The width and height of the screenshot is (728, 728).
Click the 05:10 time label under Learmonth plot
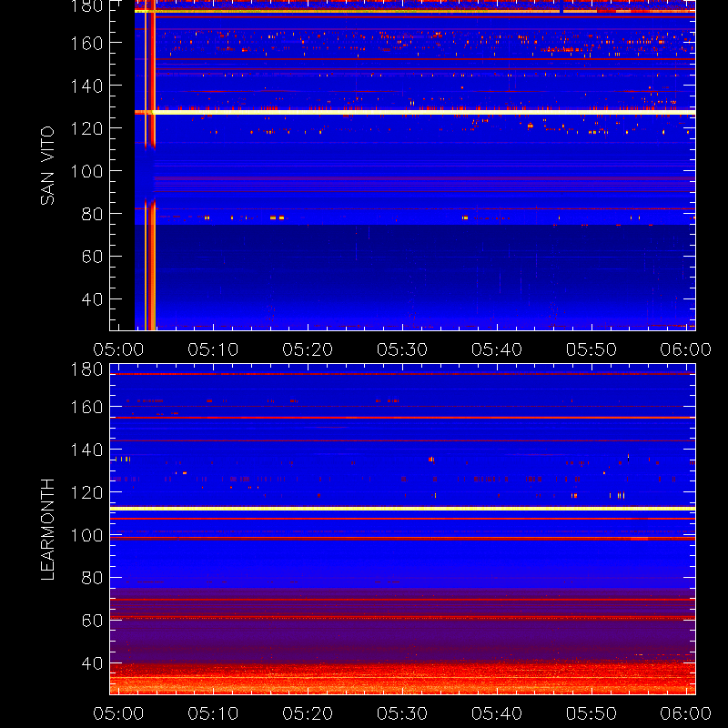click(x=213, y=713)
